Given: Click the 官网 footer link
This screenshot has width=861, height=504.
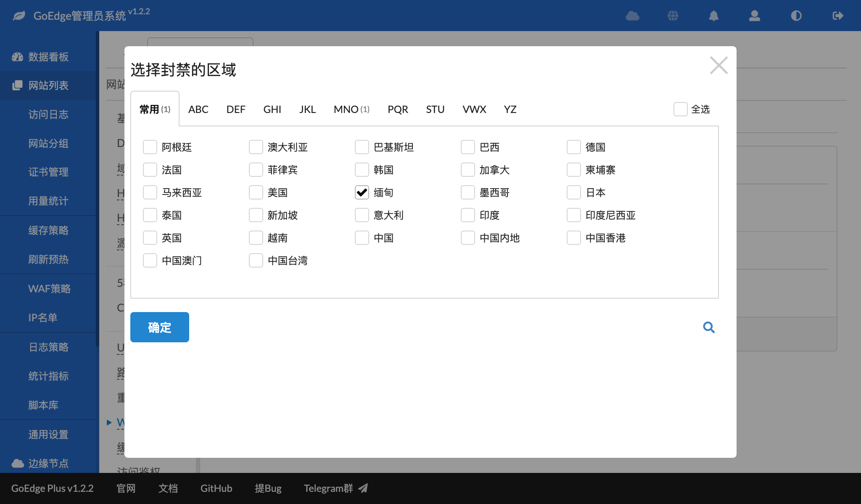Looking at the screenshot, I should [126, 488].
